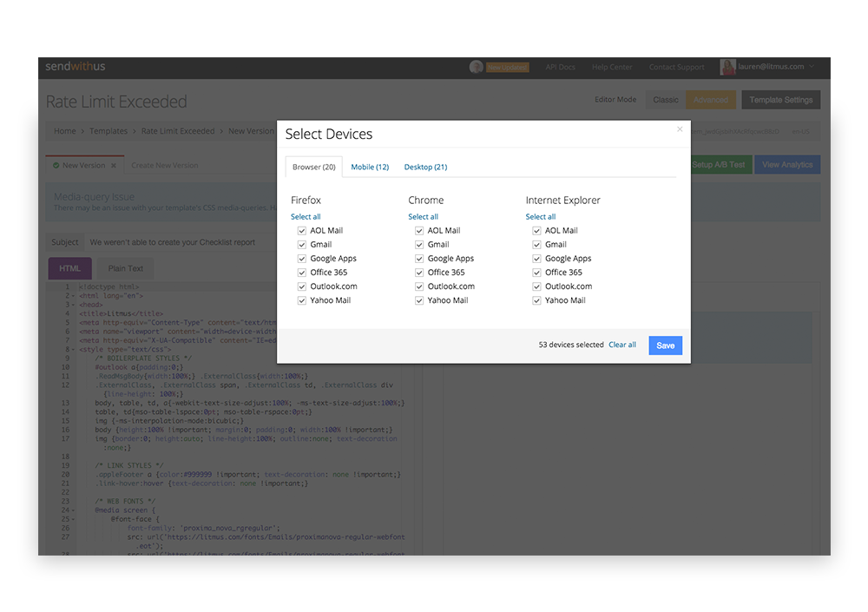Switch to the Browser (20) tab
Image resolution: width=868 pixels, height=612 pixels.
tap(314, 167)
